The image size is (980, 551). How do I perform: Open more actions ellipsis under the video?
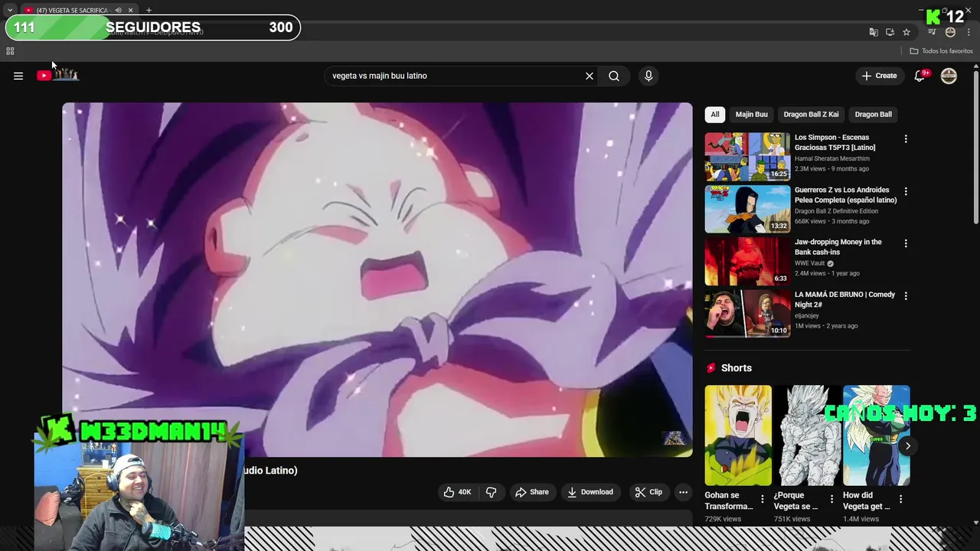(684, 492)
